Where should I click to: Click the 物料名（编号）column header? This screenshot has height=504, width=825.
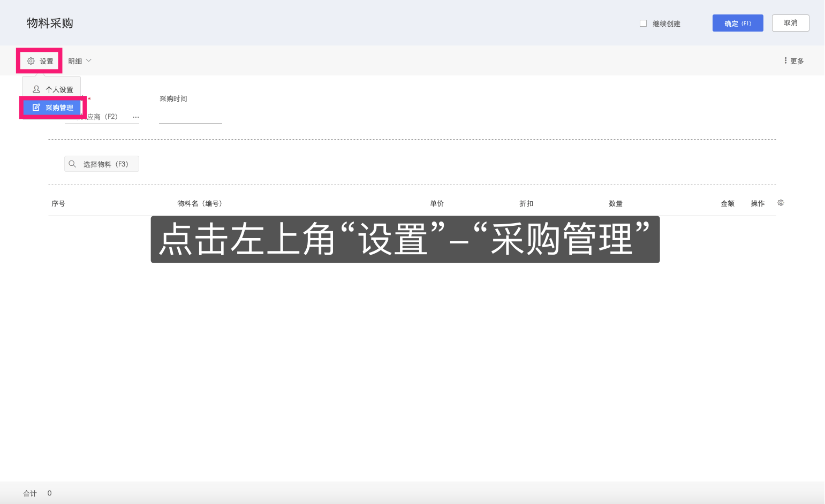[199, 203]
